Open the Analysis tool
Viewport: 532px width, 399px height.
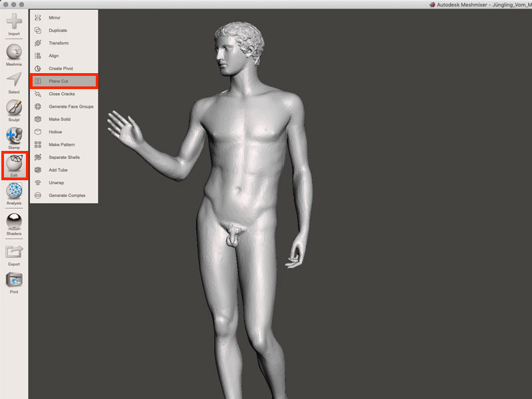[14, 192]
